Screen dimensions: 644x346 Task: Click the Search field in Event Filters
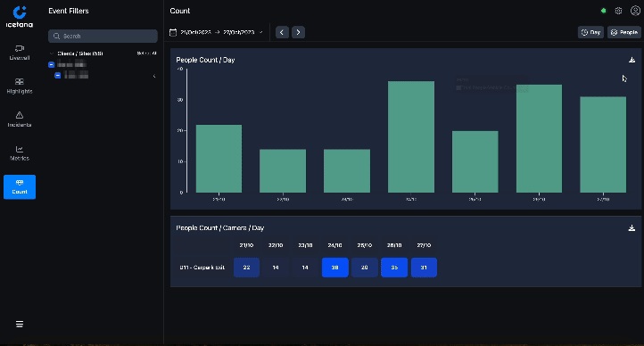(x=103, y=37)
